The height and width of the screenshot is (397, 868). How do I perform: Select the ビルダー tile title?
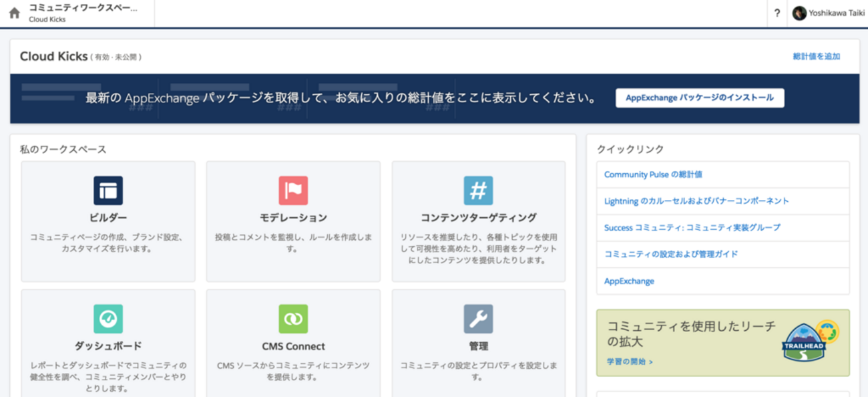(108, 218)
